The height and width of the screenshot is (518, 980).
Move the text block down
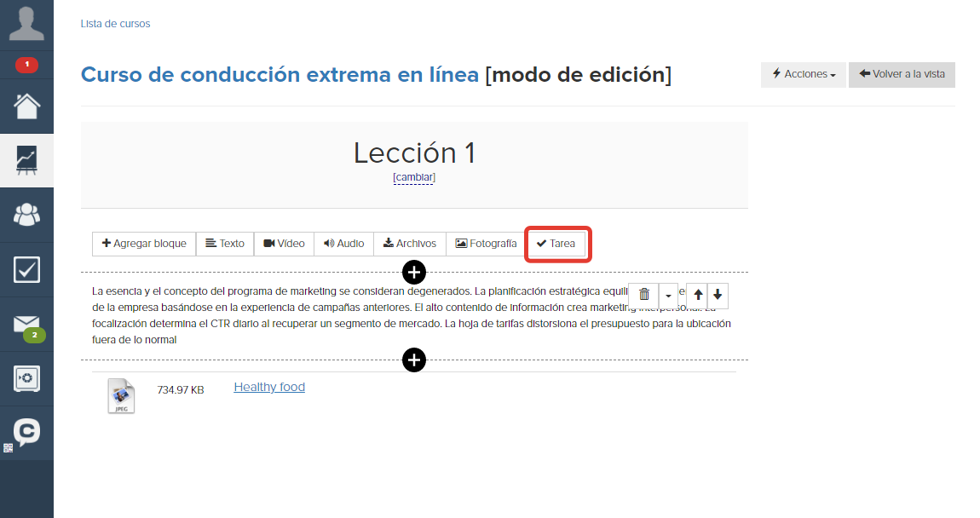(718, 295)
